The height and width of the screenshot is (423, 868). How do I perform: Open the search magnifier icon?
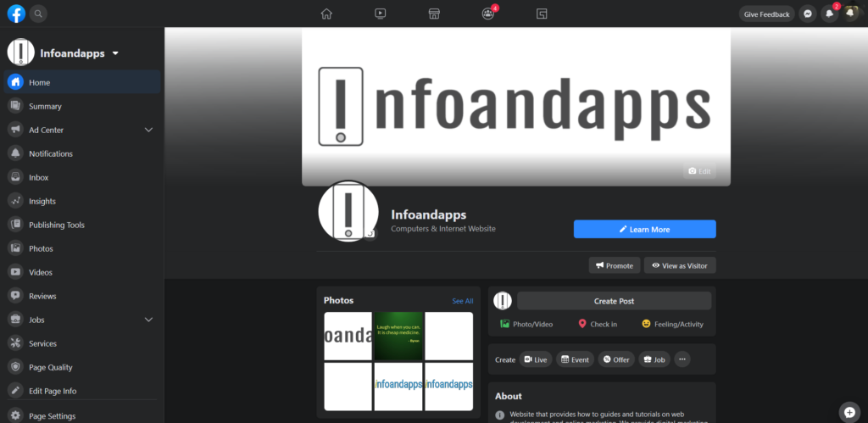[39, 14]
